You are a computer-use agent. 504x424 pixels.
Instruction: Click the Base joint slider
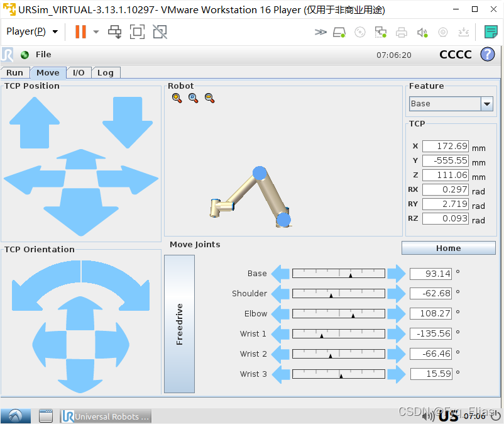(x=339, y=274)
